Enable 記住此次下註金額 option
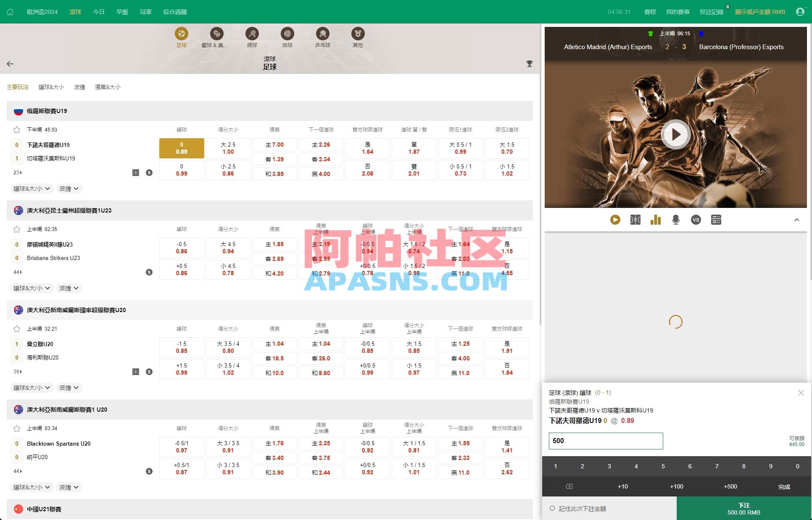Screen dimensions: 812x520 (x=552, y=508)
